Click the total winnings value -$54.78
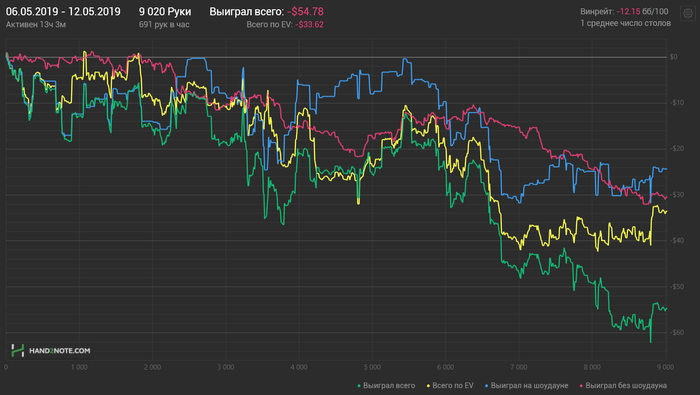The height and width of the screenshot is (395, 700). point(305,12)
